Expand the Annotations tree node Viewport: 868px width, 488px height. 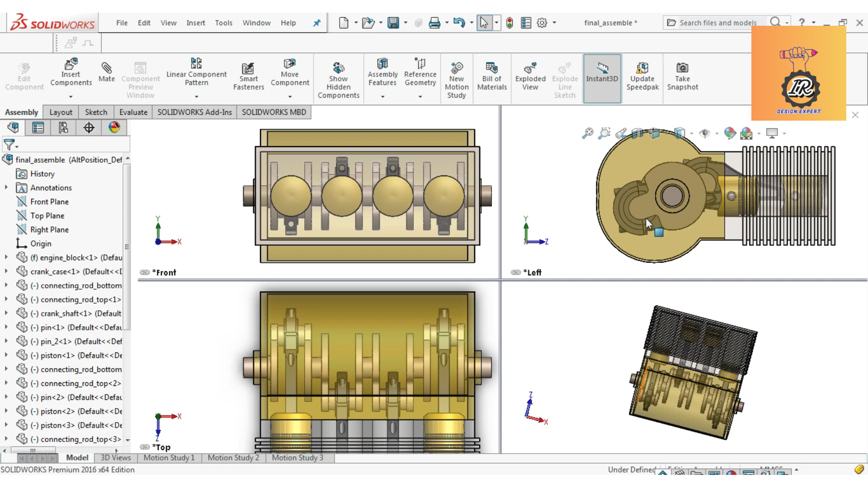coord(6,188)
